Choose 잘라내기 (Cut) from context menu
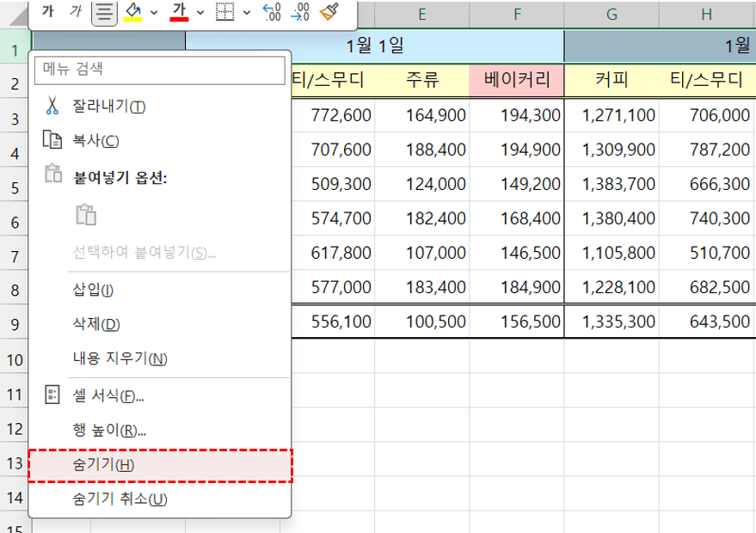 point(109,107)
